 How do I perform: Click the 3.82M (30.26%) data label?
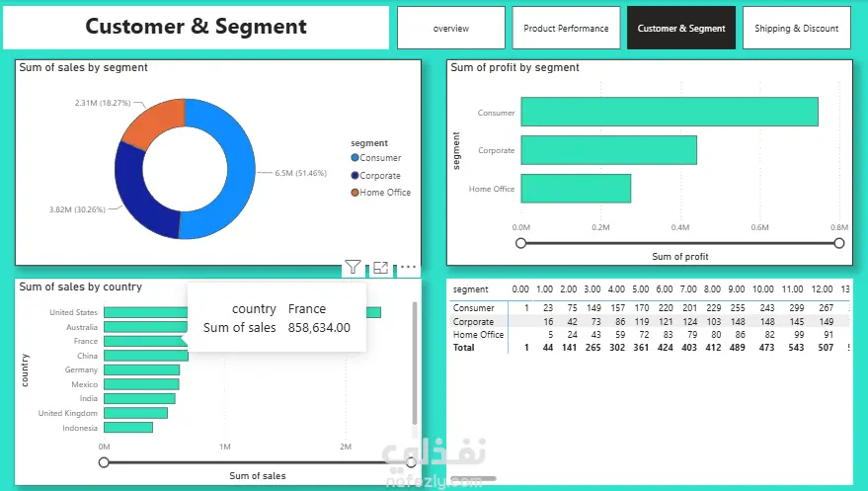point(77,209)
